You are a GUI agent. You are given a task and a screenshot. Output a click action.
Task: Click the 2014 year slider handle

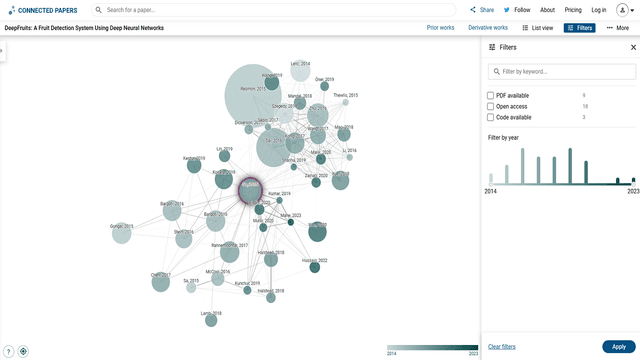(491, 184)
